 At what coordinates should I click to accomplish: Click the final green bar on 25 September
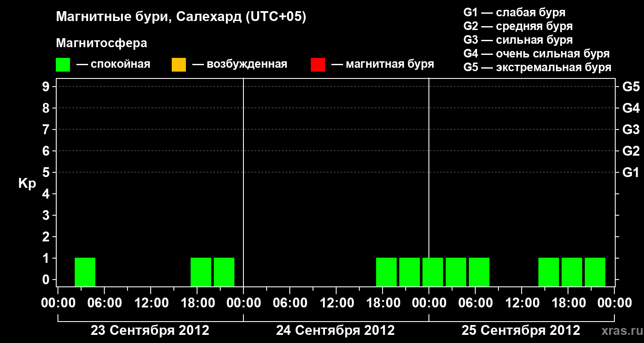[x=595, y=272]
